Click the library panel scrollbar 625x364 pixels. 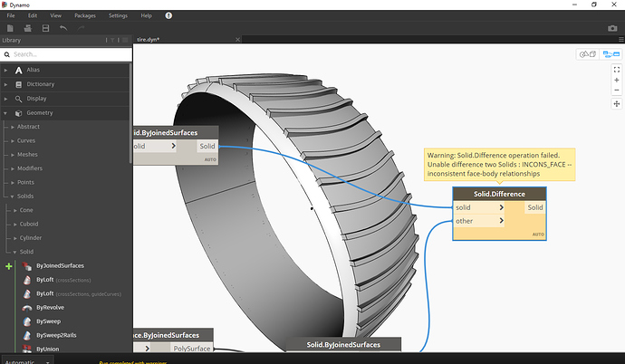point(130,113)
